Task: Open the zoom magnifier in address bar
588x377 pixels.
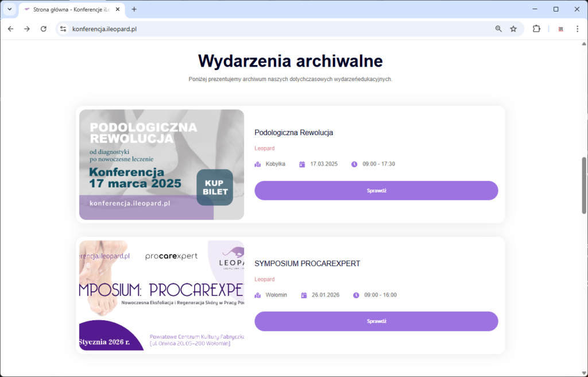Action: (498, 29)
